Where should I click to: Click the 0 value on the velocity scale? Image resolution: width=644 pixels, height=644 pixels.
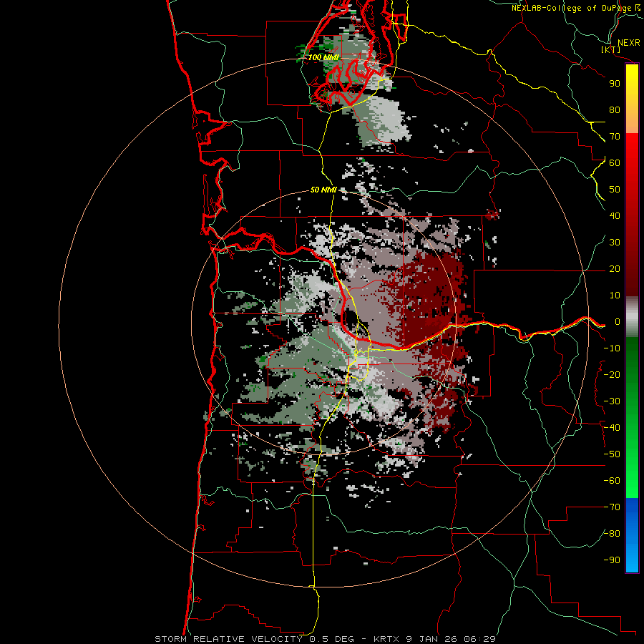click(618, 321)
